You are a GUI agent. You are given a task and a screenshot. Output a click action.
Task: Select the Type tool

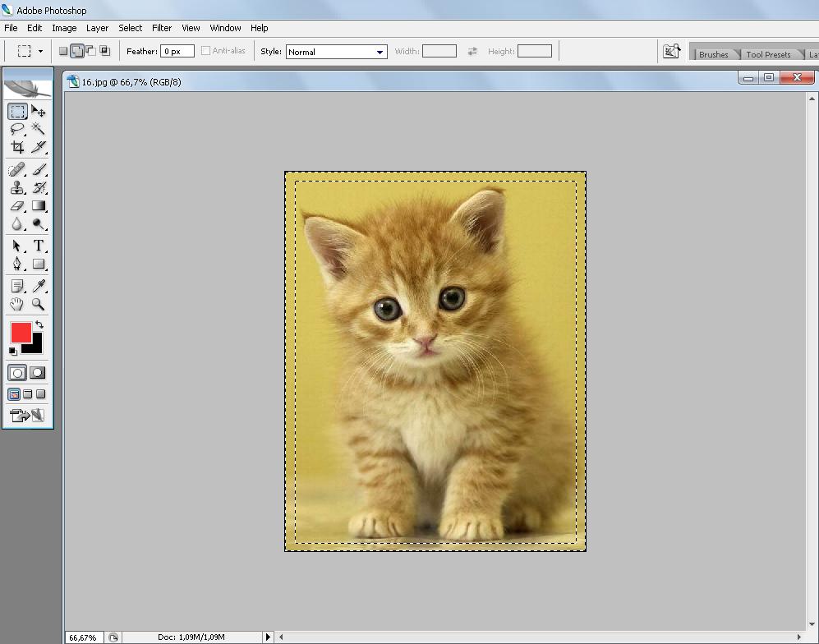pos(38,246)
